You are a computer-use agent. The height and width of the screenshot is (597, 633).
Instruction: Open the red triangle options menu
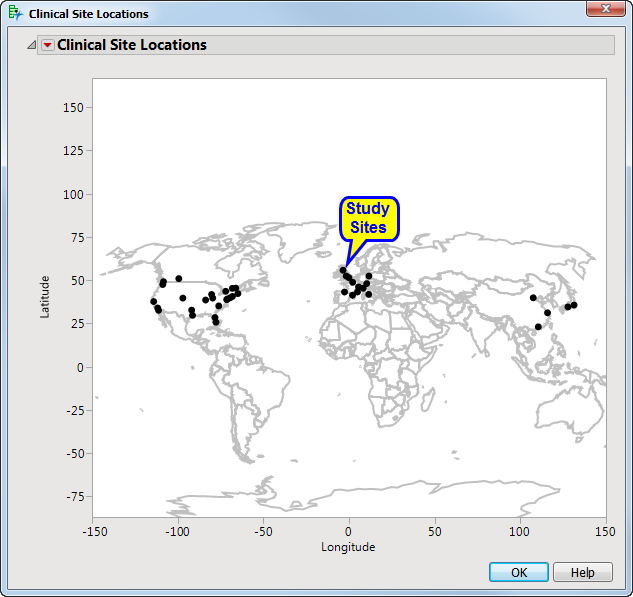coord(47,46)
